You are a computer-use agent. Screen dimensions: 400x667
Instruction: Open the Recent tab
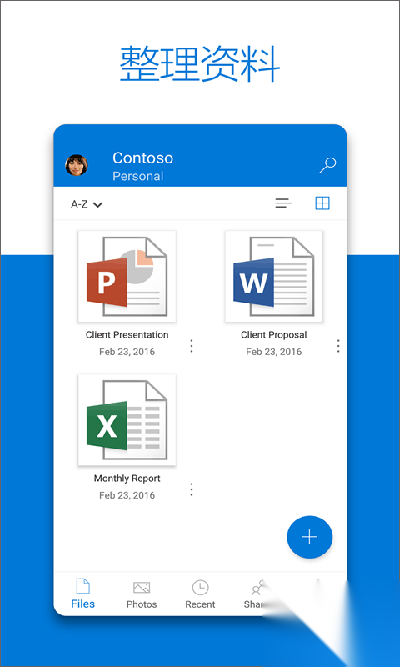coord(200,594)
